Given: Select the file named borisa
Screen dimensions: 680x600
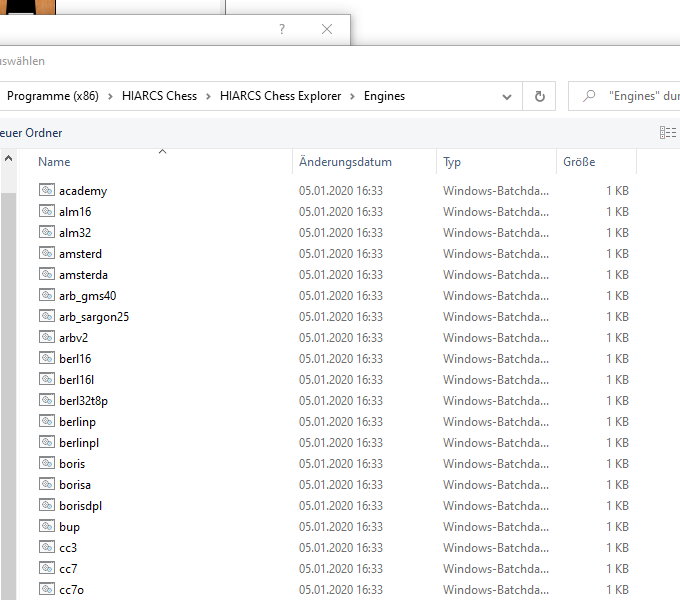Looking at the screenshot, I should click(75, 485).
